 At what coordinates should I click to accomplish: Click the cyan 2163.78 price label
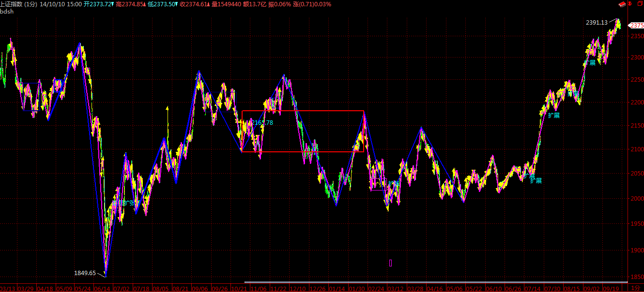262,123
